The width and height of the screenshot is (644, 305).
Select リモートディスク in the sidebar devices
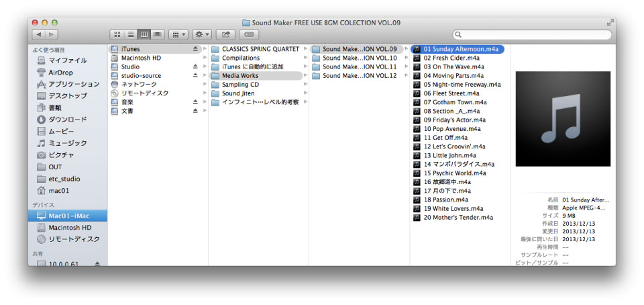68,239
